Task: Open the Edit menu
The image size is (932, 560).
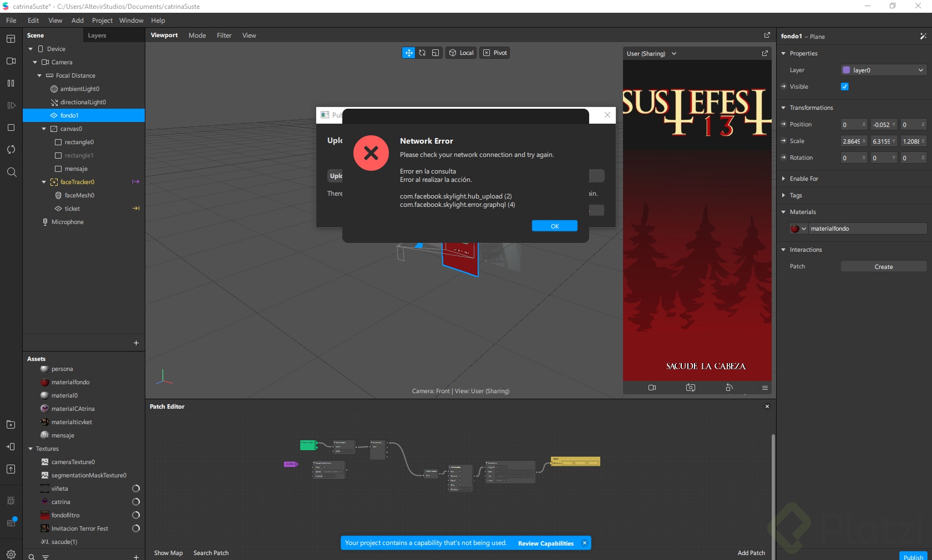Action: tap(33, 21)
